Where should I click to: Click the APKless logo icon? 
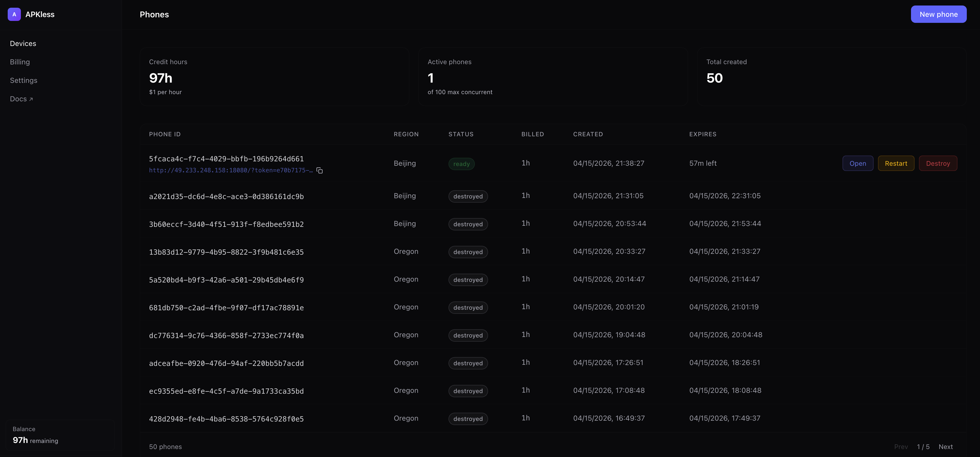click(14, 15)
